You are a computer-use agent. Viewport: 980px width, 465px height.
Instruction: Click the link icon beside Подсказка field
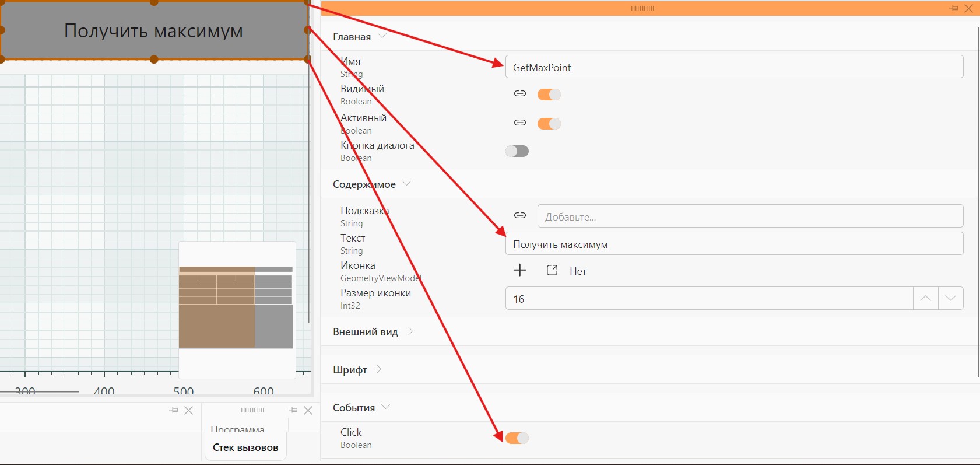click(x=520, y=216)
